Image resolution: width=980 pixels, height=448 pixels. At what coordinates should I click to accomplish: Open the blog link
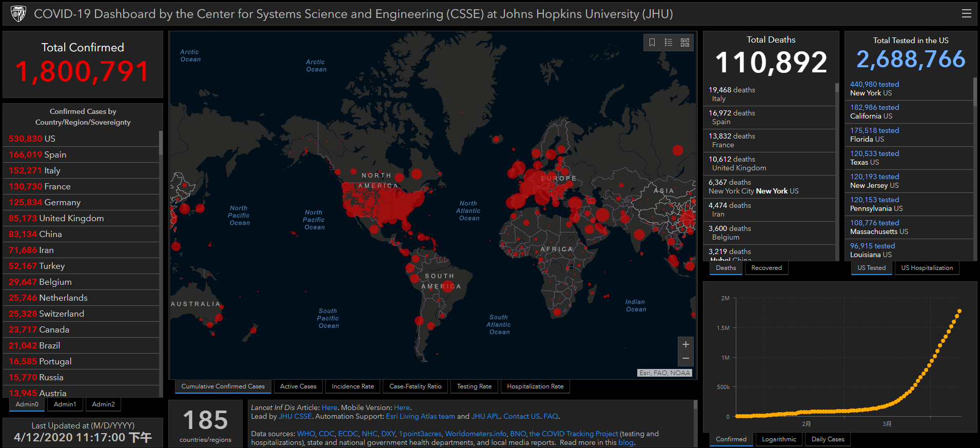(626, 442)
